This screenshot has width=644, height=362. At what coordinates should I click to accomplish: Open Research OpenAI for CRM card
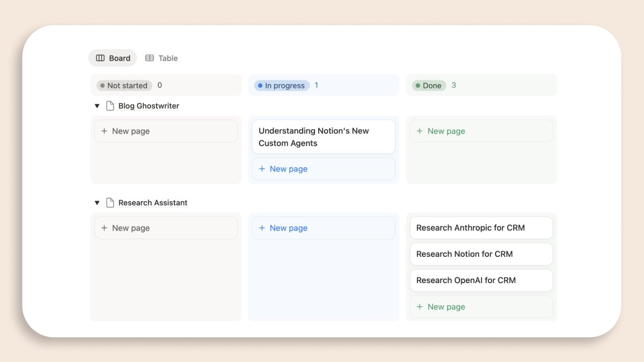(481, 280)
